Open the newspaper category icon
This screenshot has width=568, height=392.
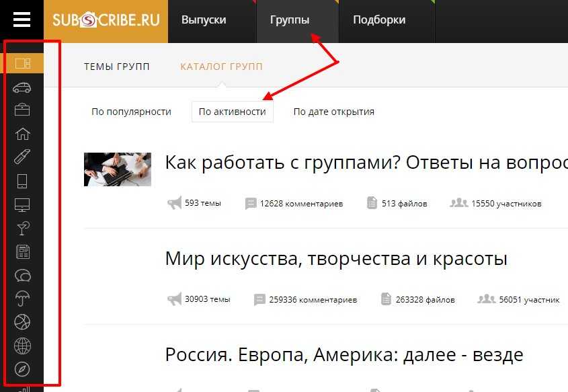coord(22,252)
